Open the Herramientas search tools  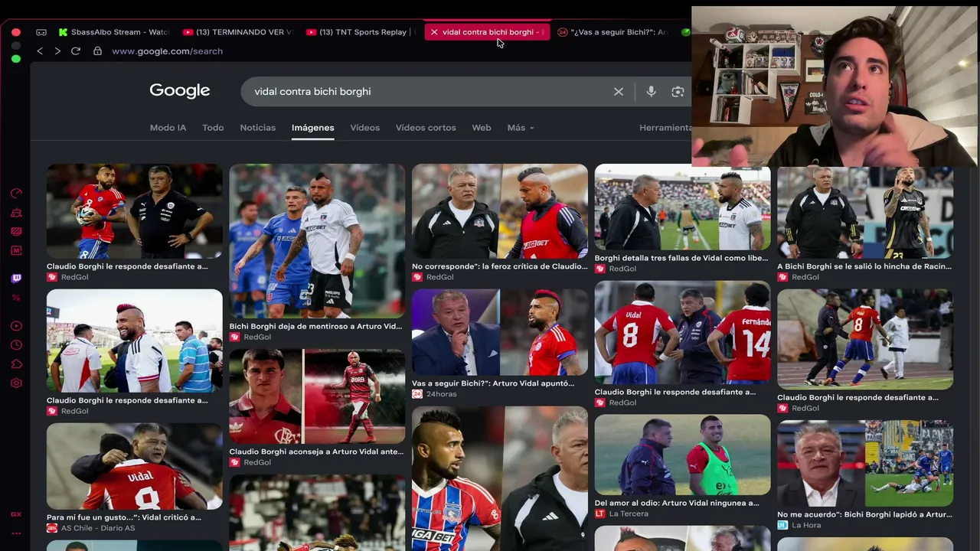point(665,128)
